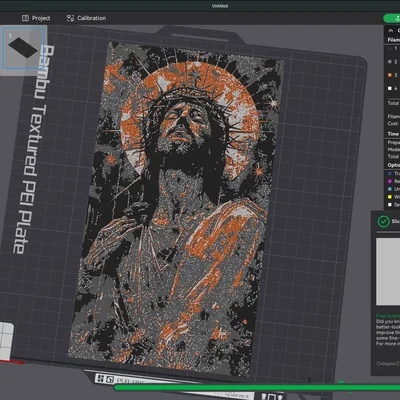Switch to the Calibration tab
The width and height of the screenshot is (400, 400).
(86, 18)
